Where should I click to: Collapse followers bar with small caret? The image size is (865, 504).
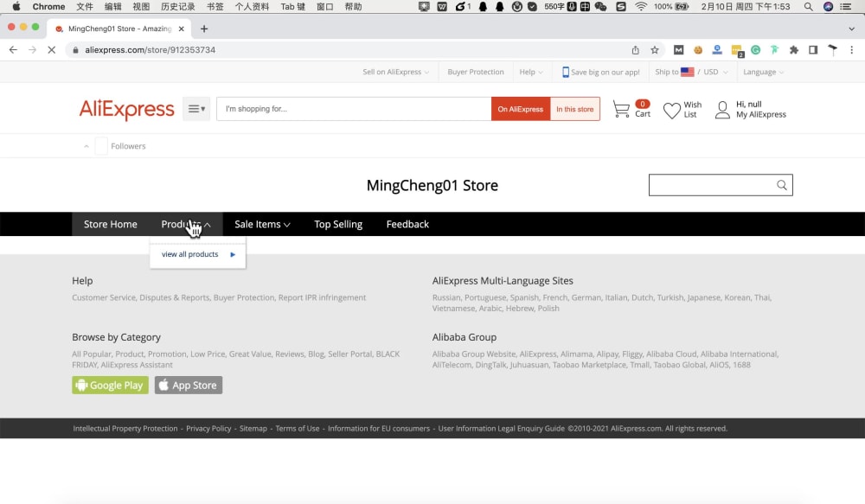pos(86,146)
